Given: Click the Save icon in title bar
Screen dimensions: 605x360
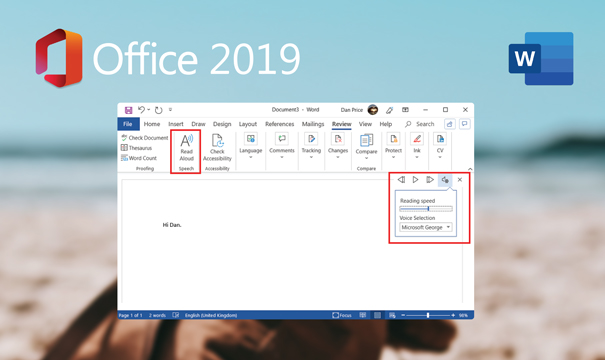Looking at the screenshot, I should coord(128,110).
